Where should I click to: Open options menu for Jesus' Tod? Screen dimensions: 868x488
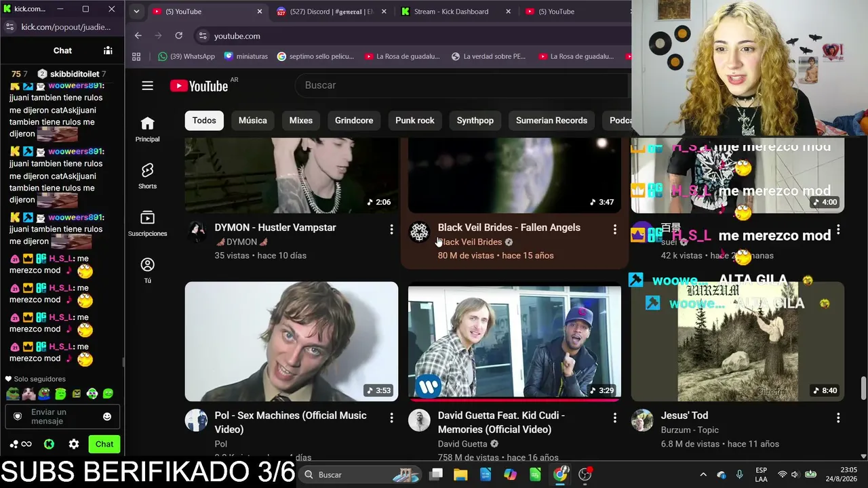838,418
